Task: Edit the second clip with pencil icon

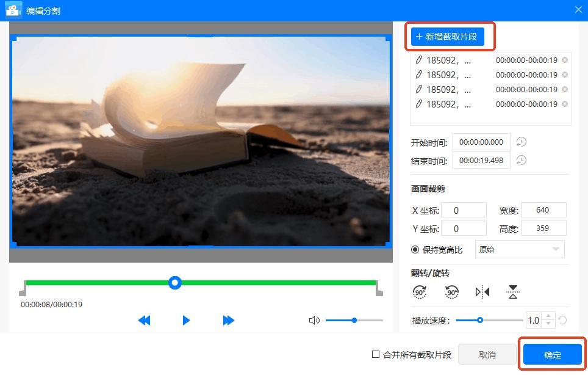Action: point(418,75)
